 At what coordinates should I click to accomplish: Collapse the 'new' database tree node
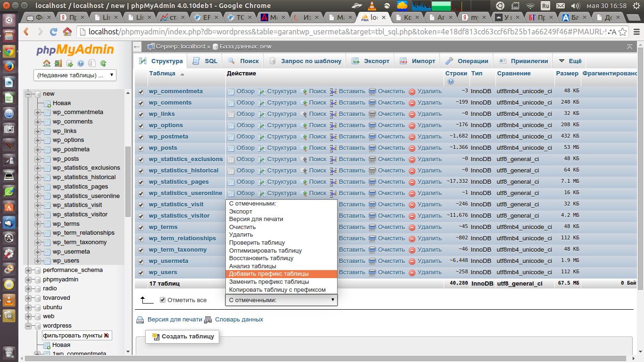coord(29,94)
